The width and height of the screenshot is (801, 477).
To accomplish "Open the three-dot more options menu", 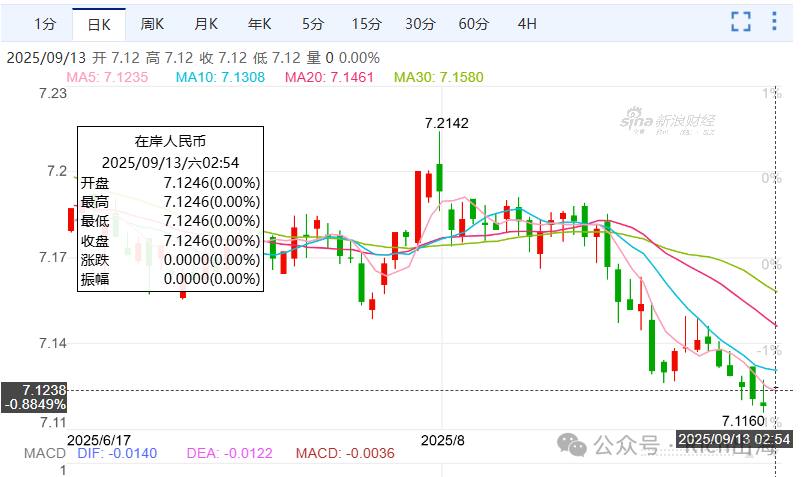I will pyautogui.click(x=774, y=21).
